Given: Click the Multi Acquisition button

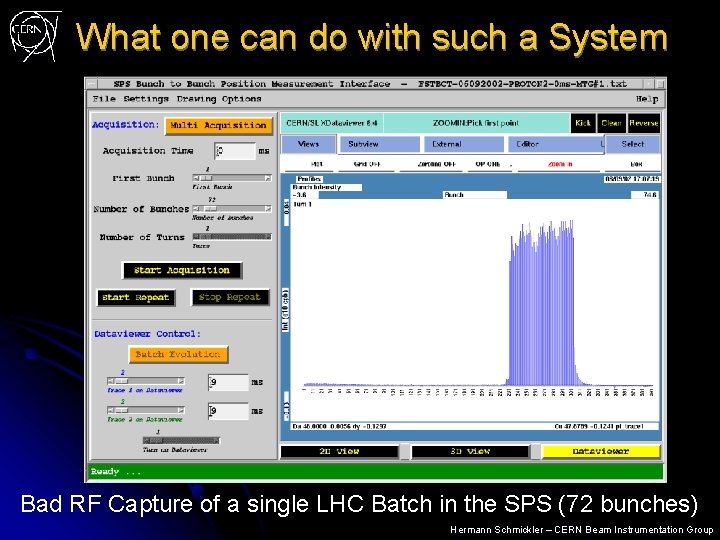Looking at the screenshot, I should [219, 125].
